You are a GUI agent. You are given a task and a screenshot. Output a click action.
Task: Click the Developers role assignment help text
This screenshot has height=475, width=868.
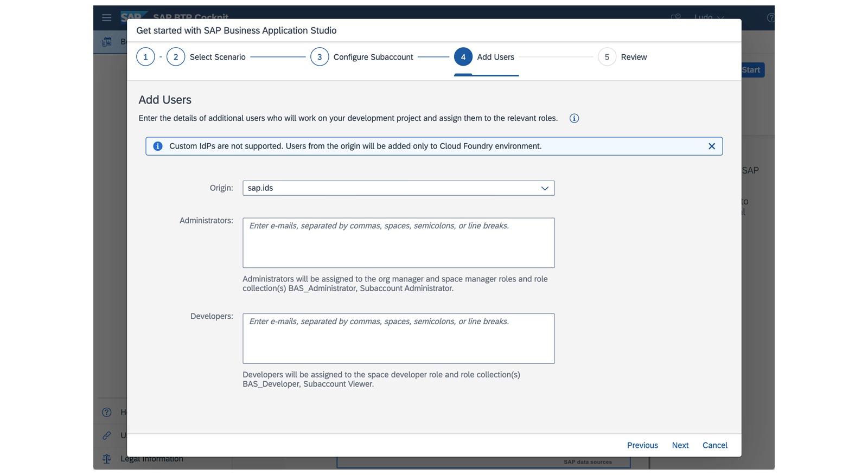point(381,379)
